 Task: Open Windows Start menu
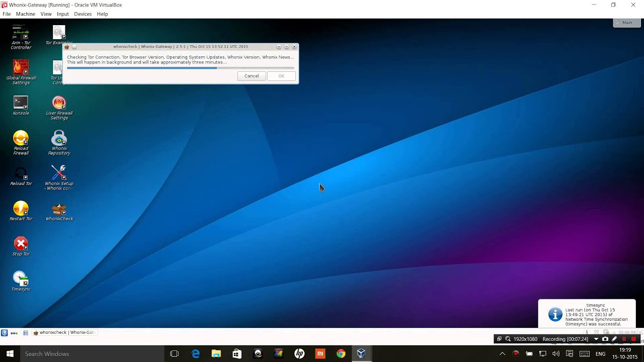pos(10,353)
